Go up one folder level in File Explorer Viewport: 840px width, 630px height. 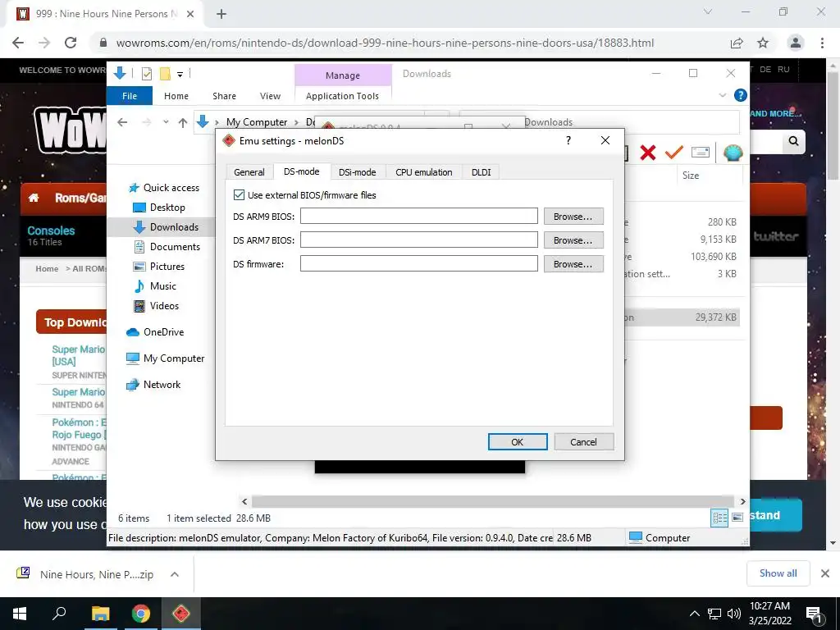(183, 123)
